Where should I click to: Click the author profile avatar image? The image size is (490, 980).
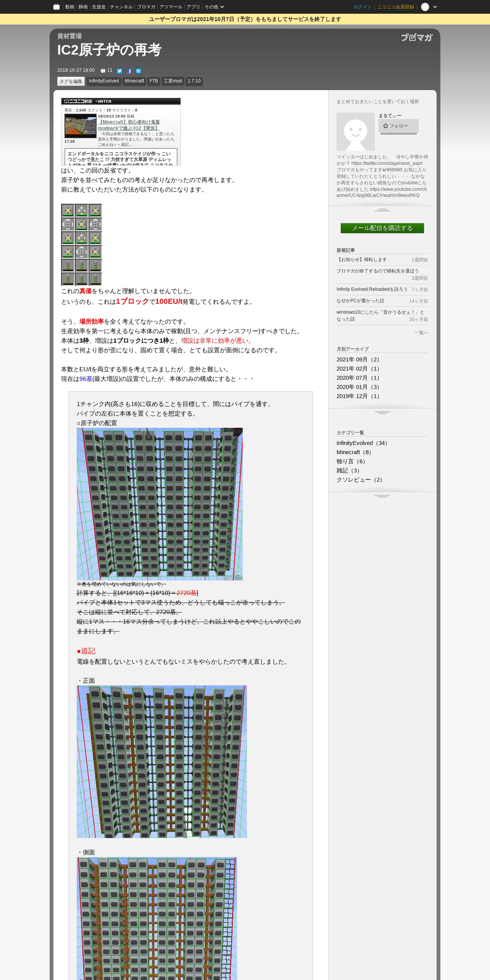click(356, 132)
